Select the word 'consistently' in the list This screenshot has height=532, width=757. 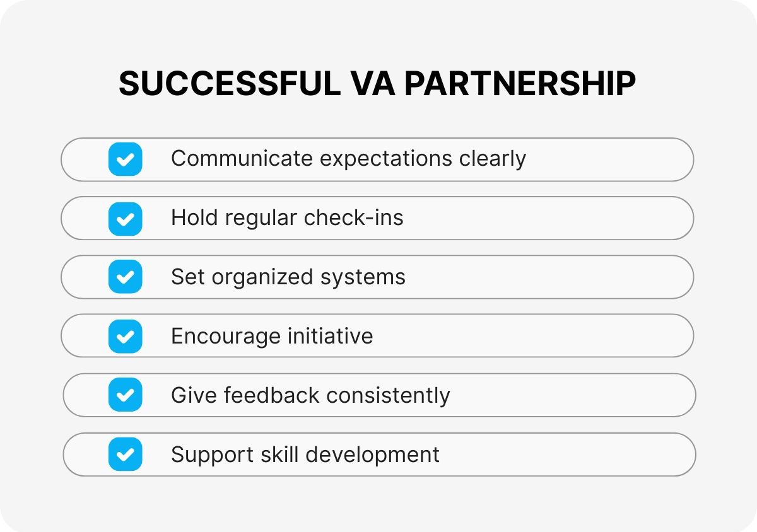pos(388,395)
